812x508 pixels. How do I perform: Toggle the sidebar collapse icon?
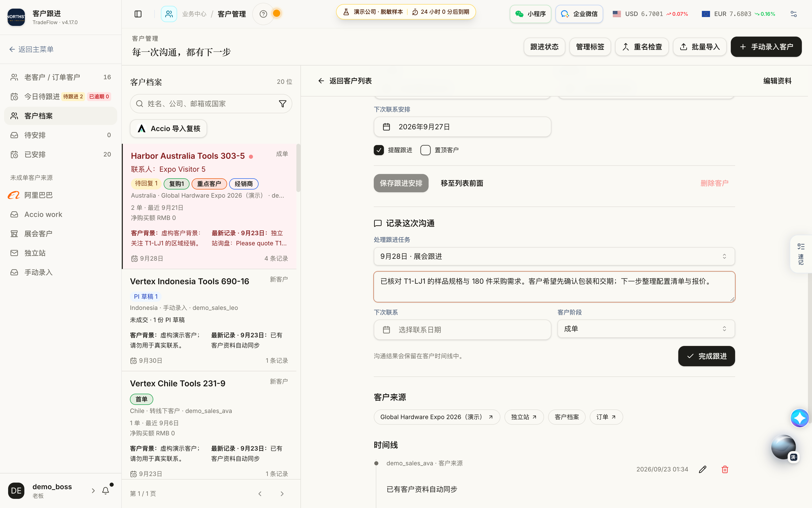point(138,14)
